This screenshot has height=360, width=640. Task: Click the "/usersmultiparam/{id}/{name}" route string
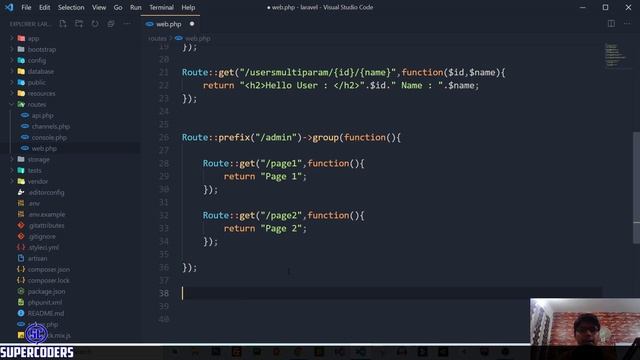(318, 72)
